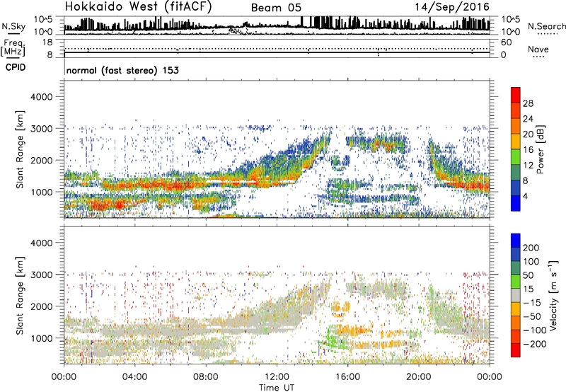Screen dimensions: 566x392
Task: Click the '-200' velocity colorbar tick
Action: pos(535,344)
